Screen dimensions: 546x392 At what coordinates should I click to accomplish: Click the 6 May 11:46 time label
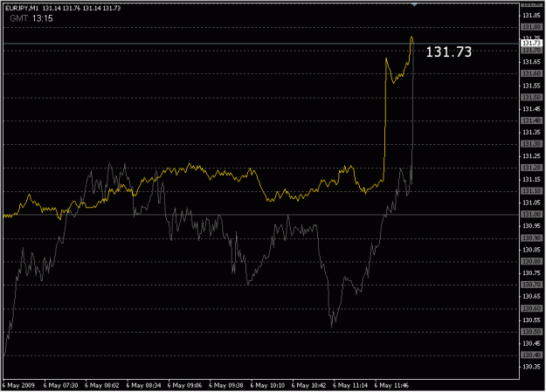391,385
